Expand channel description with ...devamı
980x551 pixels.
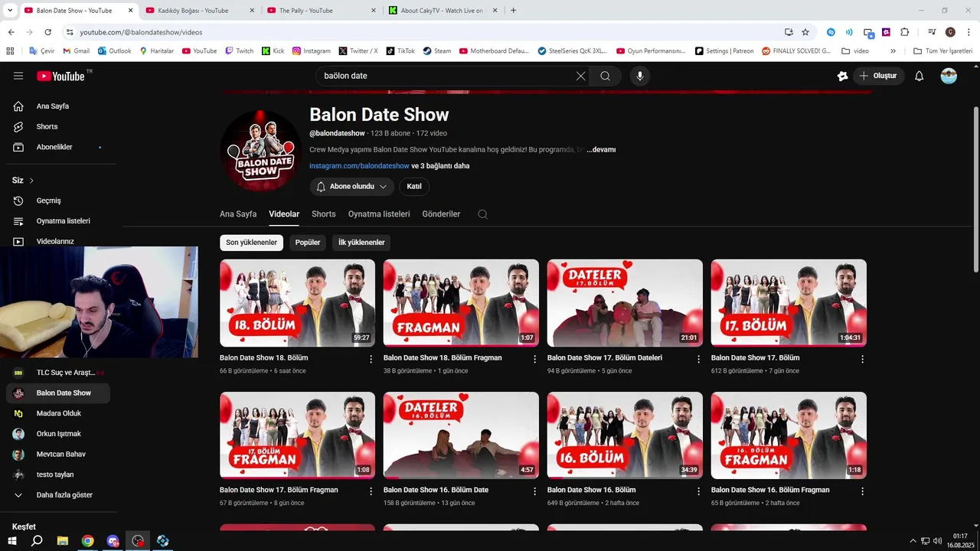601,150
